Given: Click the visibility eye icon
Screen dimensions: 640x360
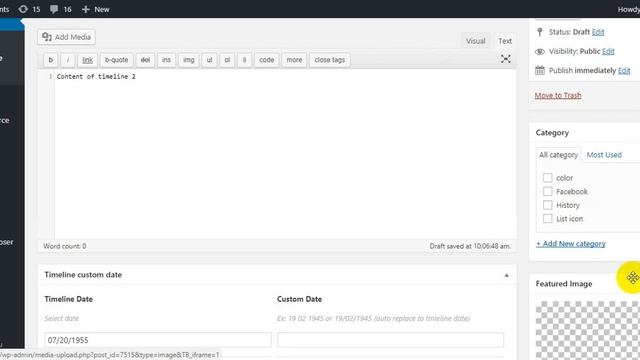Looking at the screenshot, I should (x=540, y=51).
